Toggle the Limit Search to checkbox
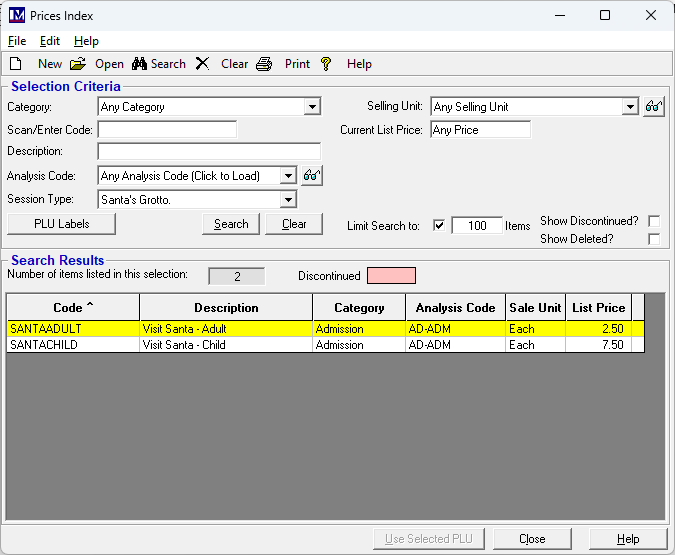Viewport: 675px width, 555px height. coord(439,225)
